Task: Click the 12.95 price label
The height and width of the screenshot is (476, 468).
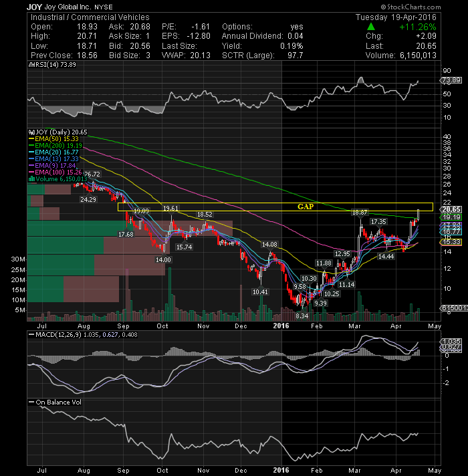Action: click(342, 254)
